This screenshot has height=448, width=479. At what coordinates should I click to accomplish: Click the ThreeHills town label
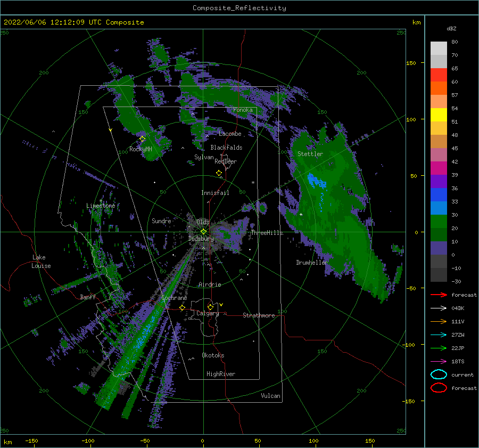click(x=267, y=233)
